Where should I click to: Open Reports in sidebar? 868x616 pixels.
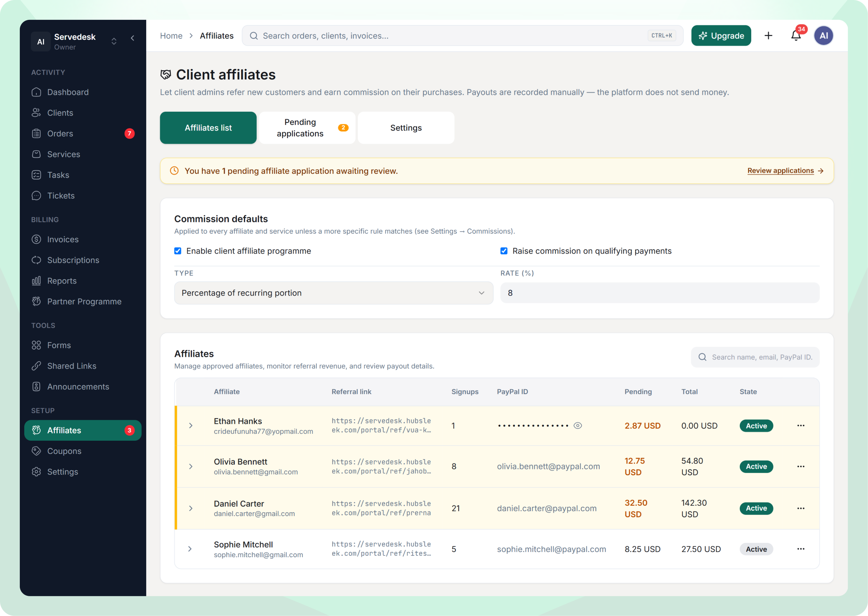[x=83, y=281]
